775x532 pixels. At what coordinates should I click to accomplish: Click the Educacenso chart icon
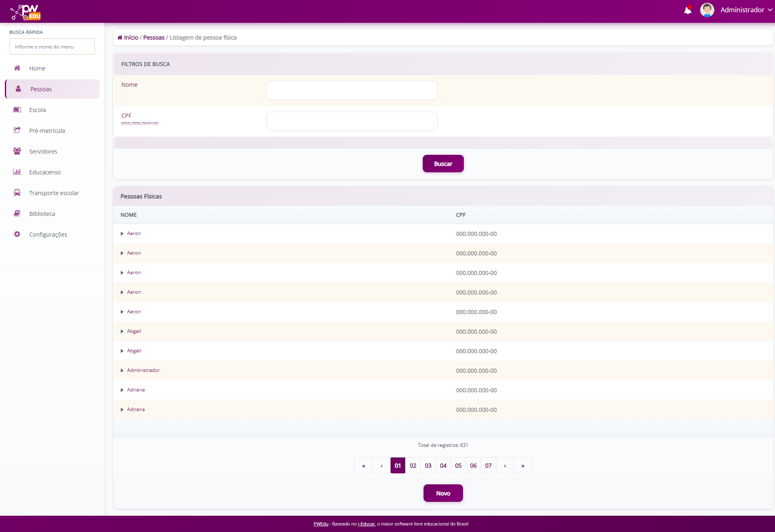[x=17, y=172]
